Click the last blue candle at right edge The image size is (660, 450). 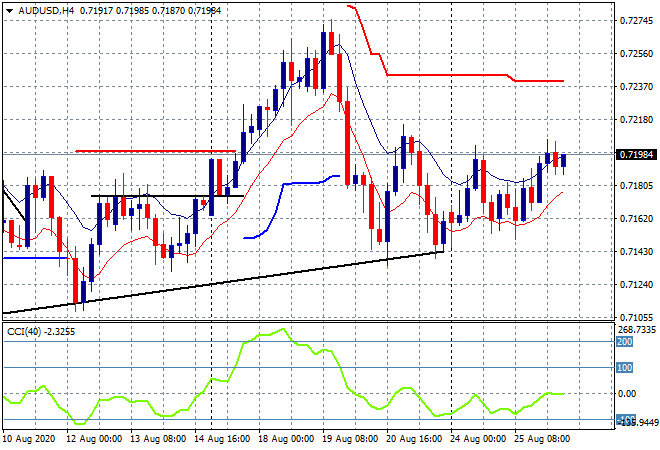(564, 160)
